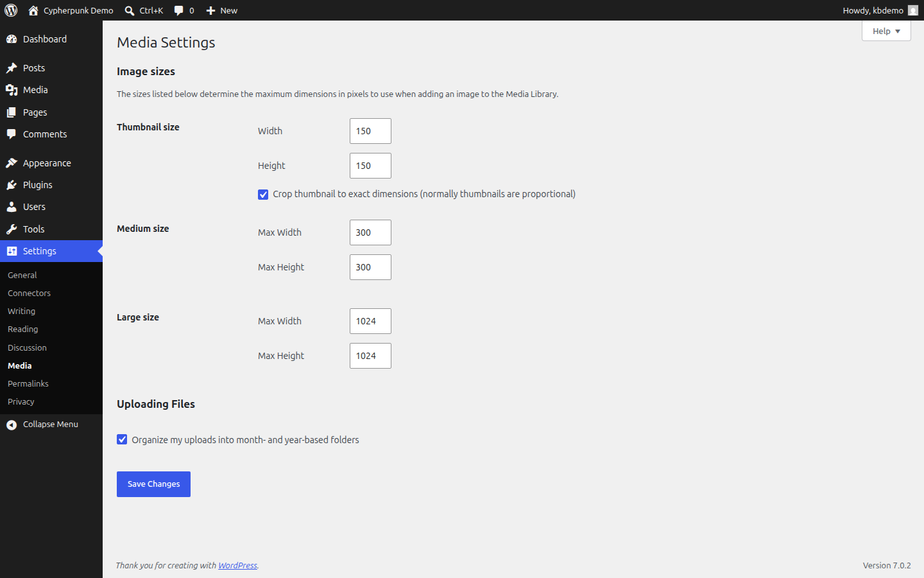The height and width of the screenshot is (578, 924).
Task: Focus the Large size Max Width field
Action: [x=370, y=321]
